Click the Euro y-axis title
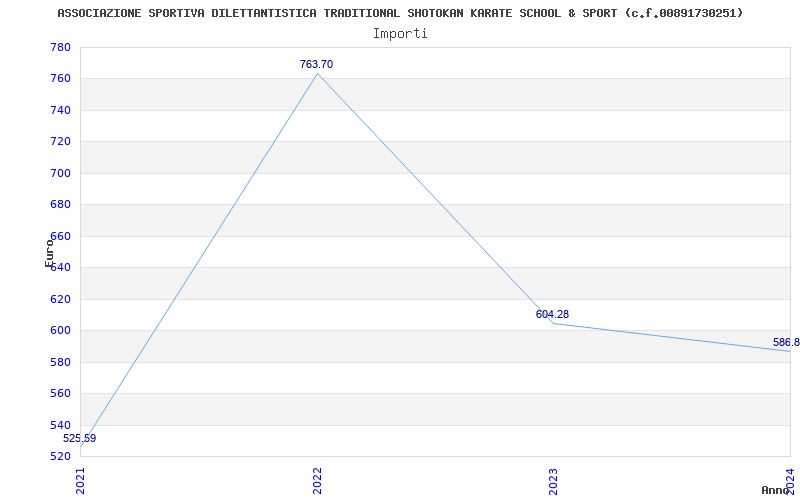The image size is (800, 500). click(x=49, y=254)
